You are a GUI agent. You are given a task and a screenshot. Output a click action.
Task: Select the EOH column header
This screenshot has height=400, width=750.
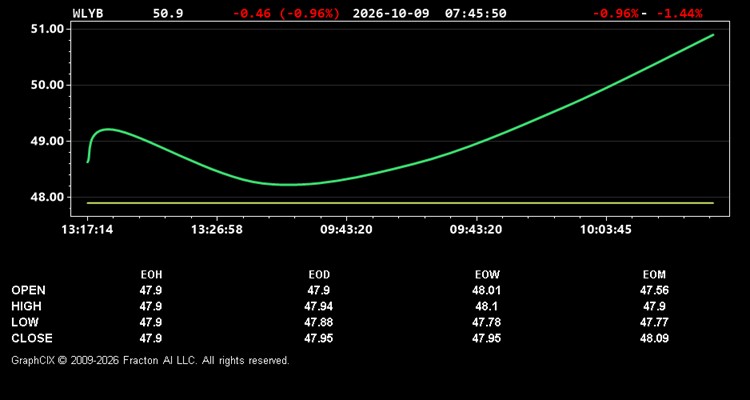(x=151, y=275)
